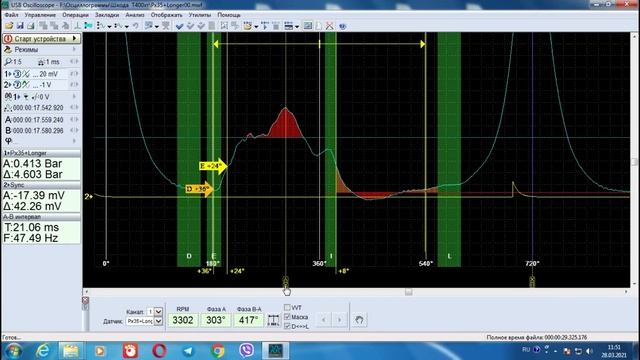
Task: Open the Управление menu
Action: 40,15
